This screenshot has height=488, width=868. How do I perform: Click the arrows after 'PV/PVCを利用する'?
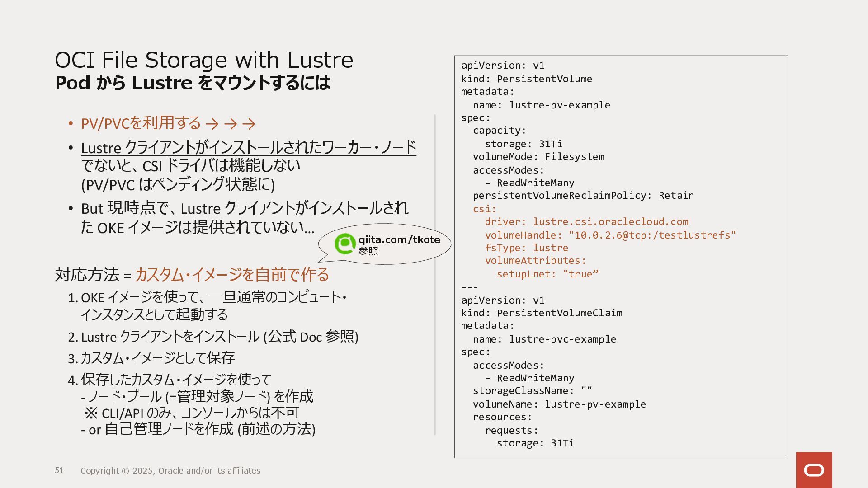point(230,123)
